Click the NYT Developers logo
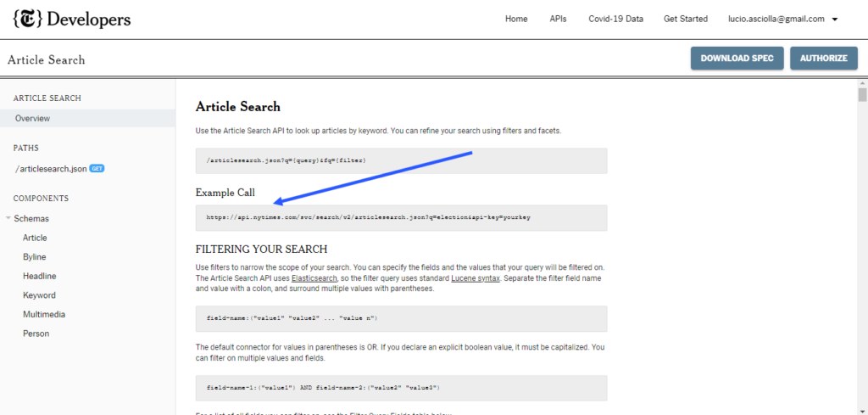The width and height of the screenshot is (868, 415). (x=71, y=19)
